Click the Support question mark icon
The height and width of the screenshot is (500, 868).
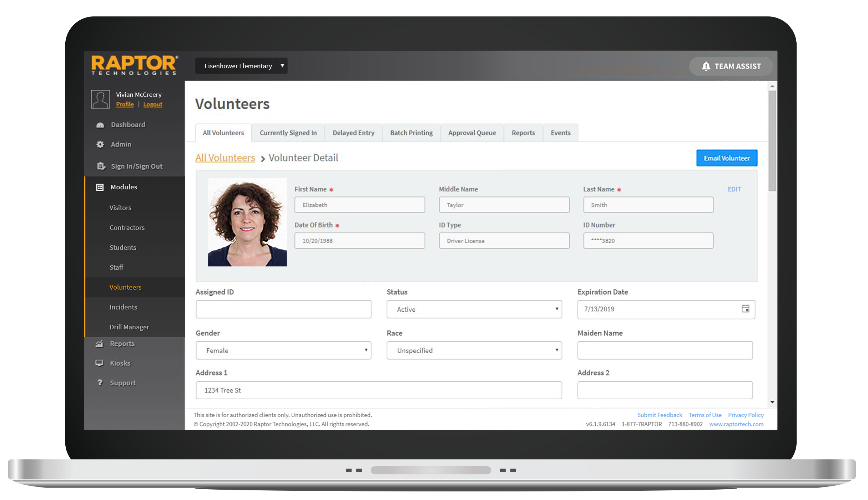click(100, 383)
